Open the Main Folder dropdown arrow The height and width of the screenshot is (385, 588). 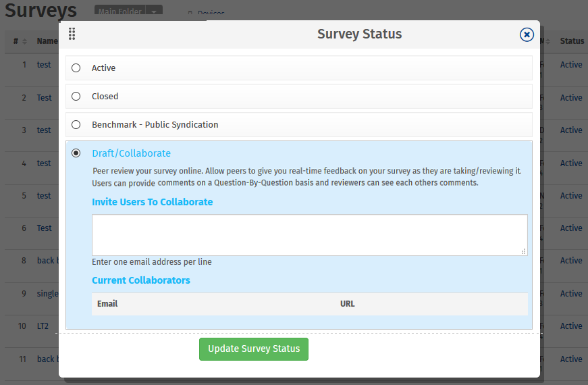[154, 11]
